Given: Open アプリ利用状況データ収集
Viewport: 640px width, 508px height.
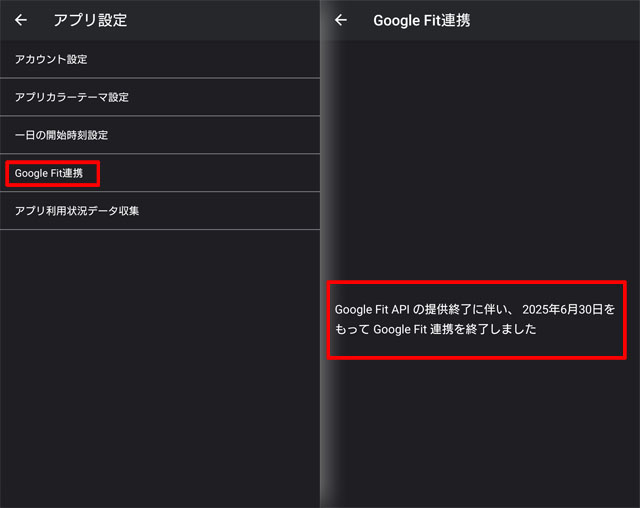Looking at the screenshot, I should (160, 211).
